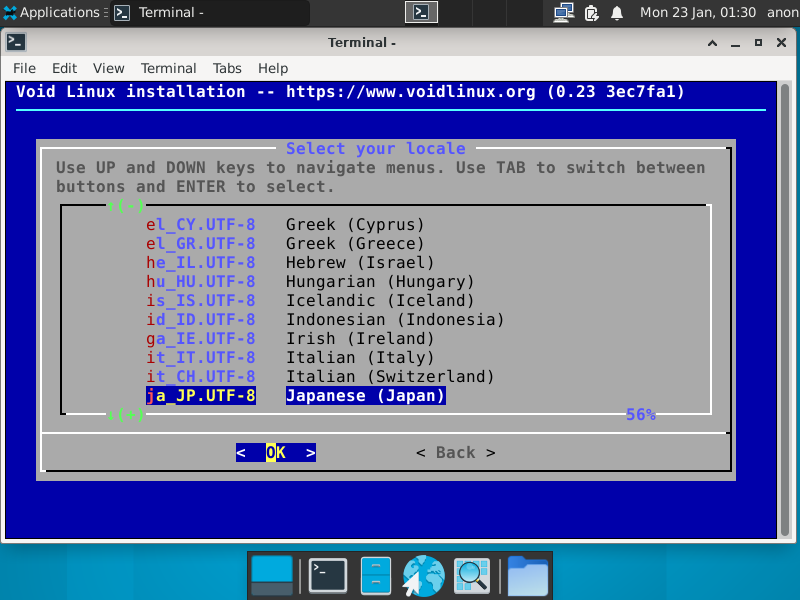
Task: Open the network connection tray icon
Action: point(564,12)
